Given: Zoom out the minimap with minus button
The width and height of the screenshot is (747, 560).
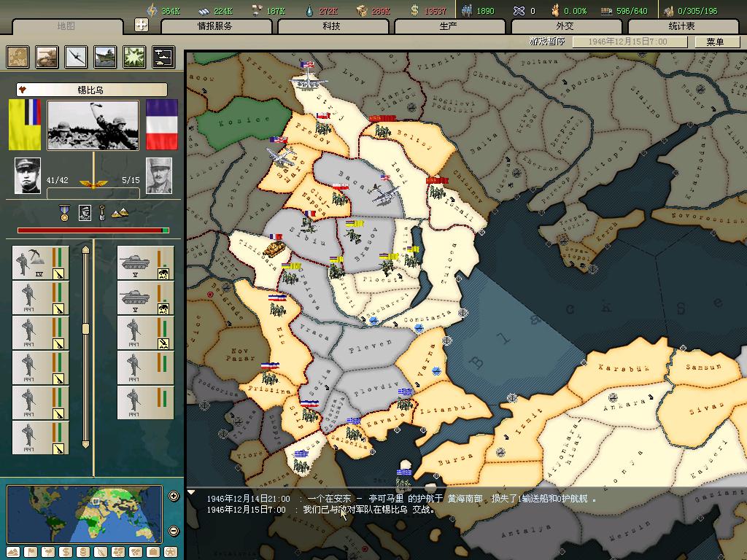Looking at the screenshot, I should 174,530.
